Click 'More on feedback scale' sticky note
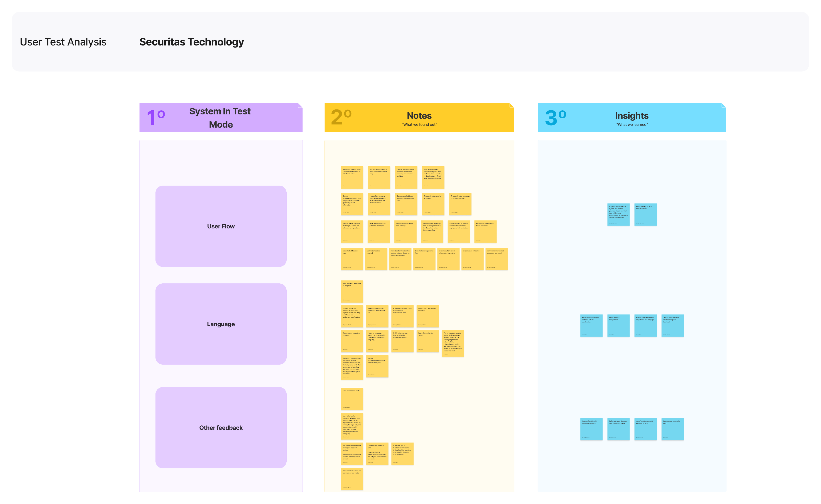Screen dimensions: 821x504 (352, 399)
